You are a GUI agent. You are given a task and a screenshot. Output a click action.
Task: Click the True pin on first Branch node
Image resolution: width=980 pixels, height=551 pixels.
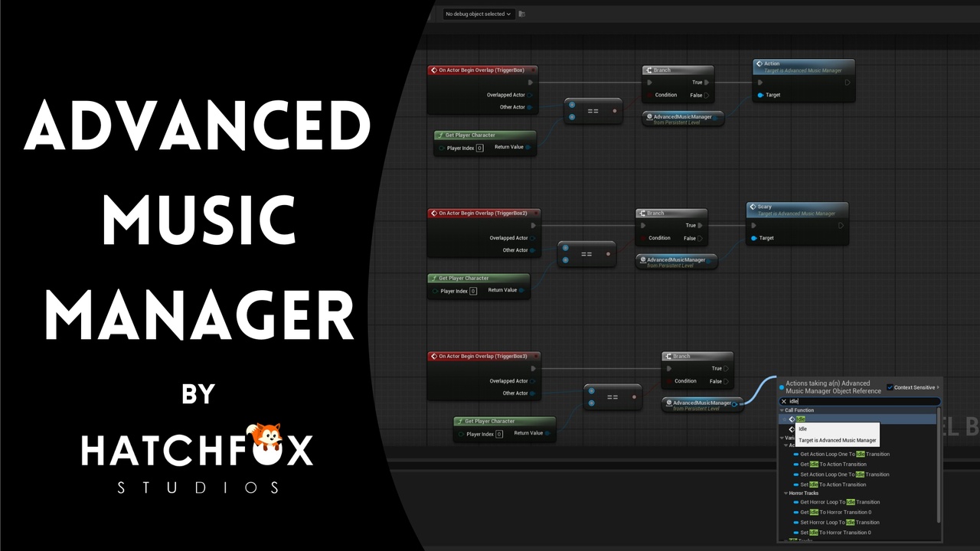pos(707,83)
